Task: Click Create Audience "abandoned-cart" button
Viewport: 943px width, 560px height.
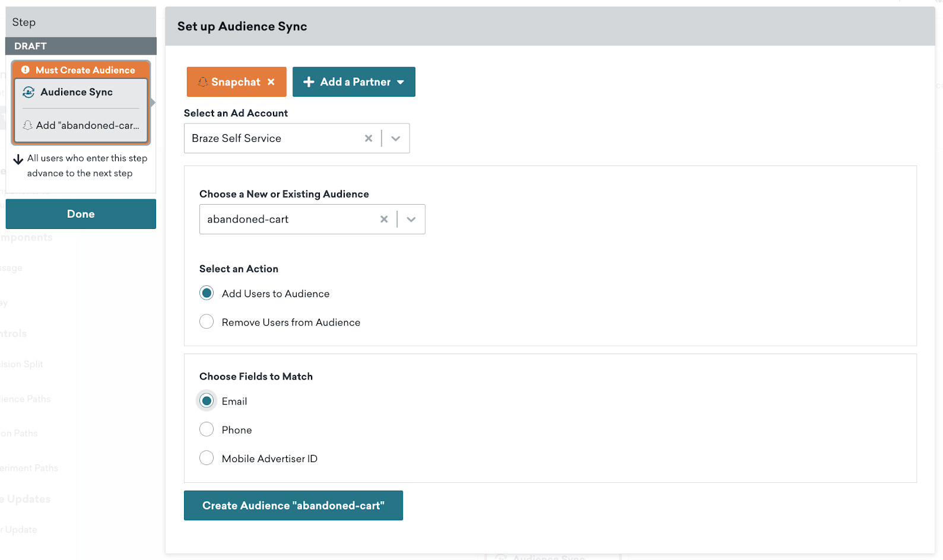Action: [293, 505]
